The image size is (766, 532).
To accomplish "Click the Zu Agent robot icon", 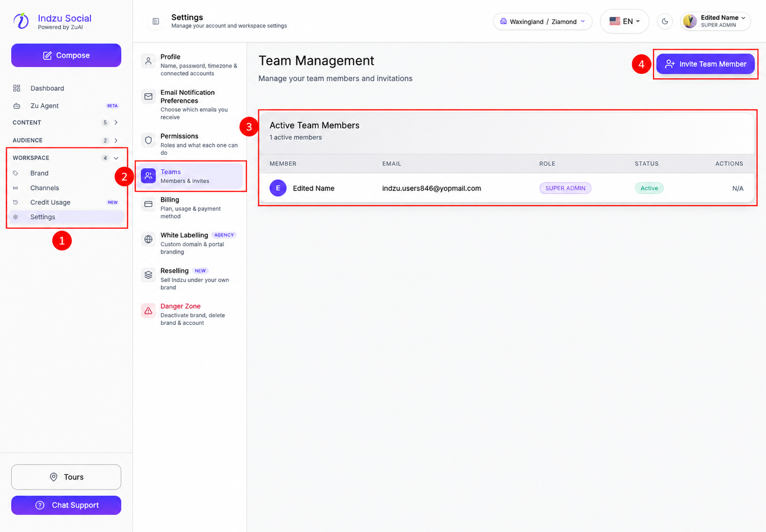I will tap(17, 106).
